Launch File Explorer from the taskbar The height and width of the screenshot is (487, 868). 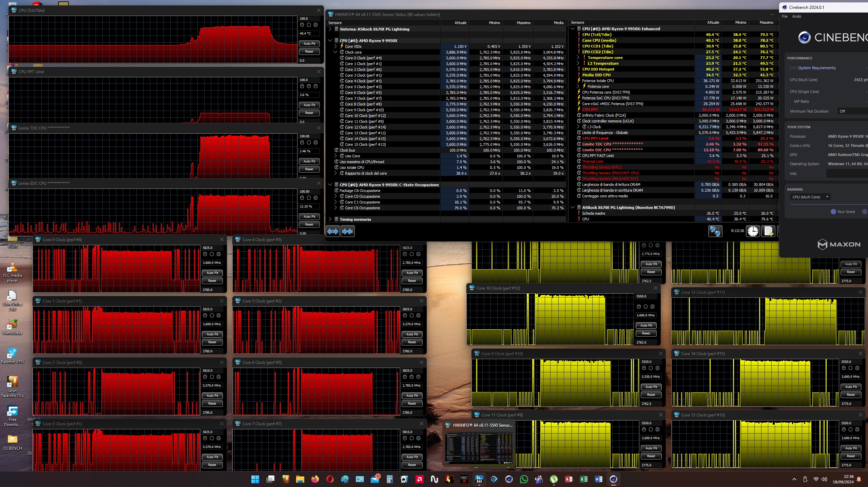coord(300,479)
